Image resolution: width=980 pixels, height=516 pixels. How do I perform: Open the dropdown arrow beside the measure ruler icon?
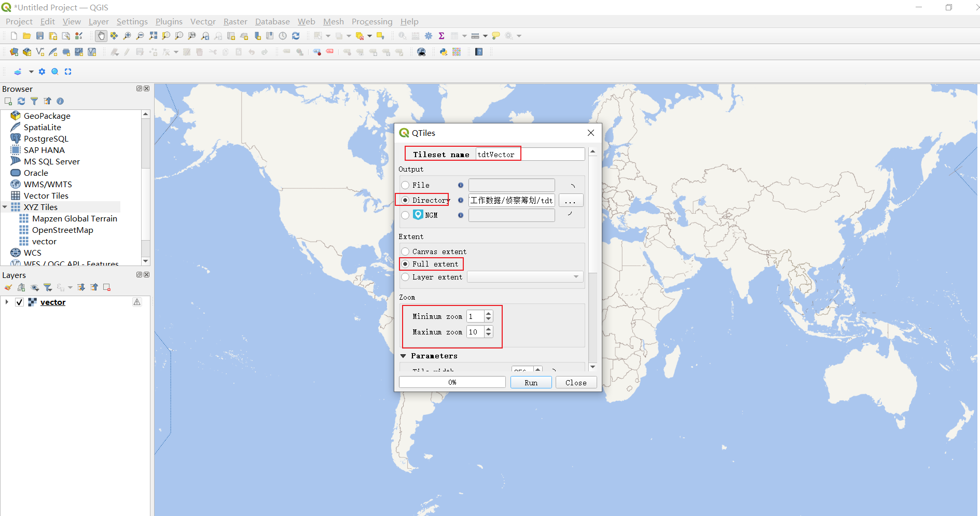click(x=485, y=36)
